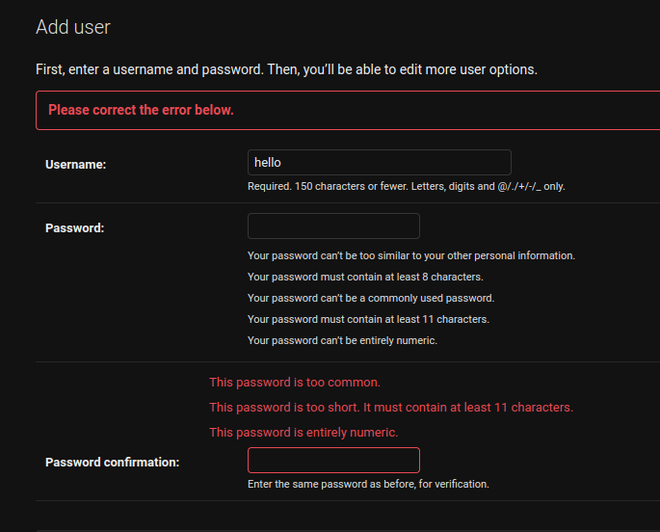The image size is (660, 532).
Task: Click the Username label
Action: click(x=76, y=164)
